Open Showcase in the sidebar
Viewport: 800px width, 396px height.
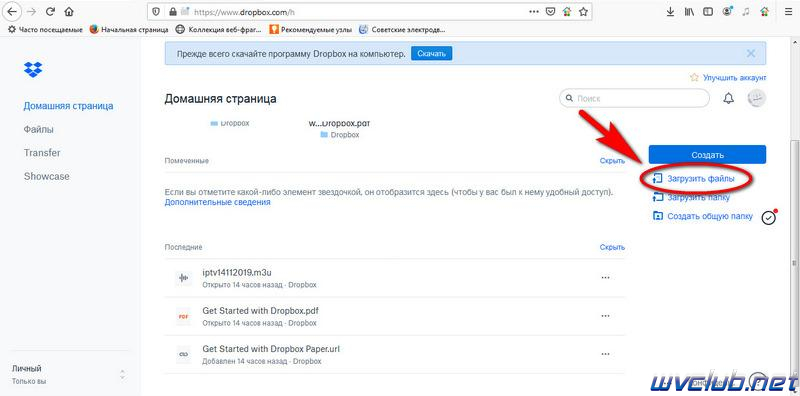(46, 177)
